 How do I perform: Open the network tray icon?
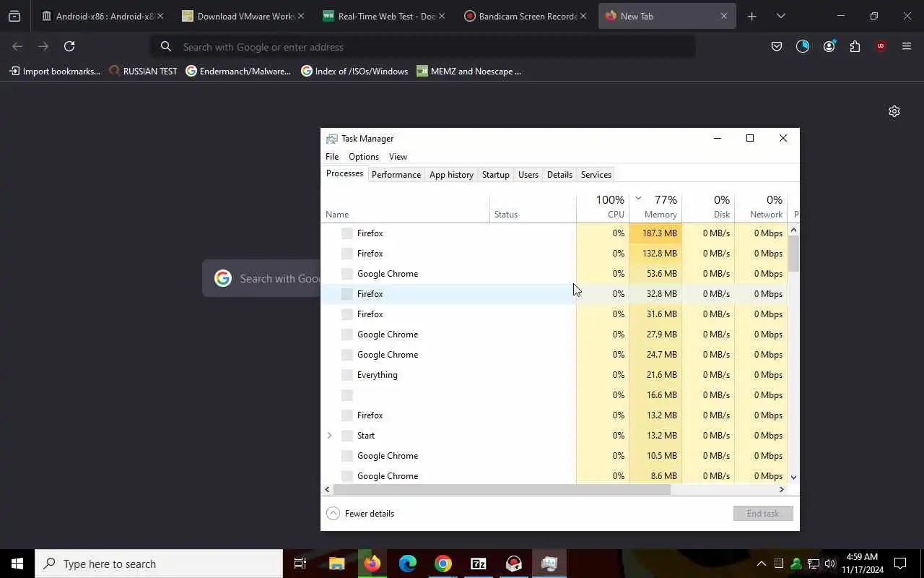814,564
